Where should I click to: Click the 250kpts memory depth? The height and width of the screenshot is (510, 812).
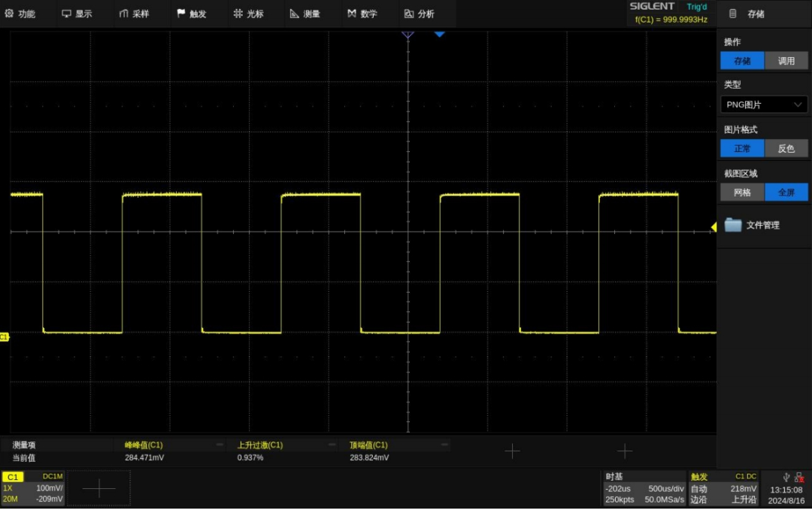point(620,499)
